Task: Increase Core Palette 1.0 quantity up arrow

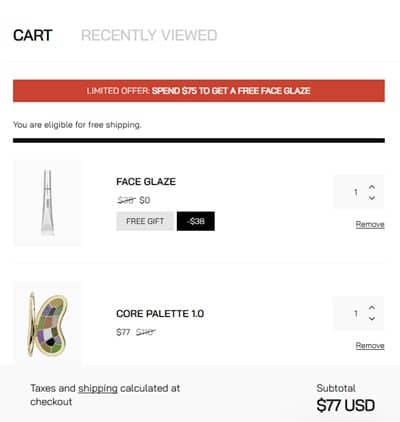Action: tap(372, 307)
